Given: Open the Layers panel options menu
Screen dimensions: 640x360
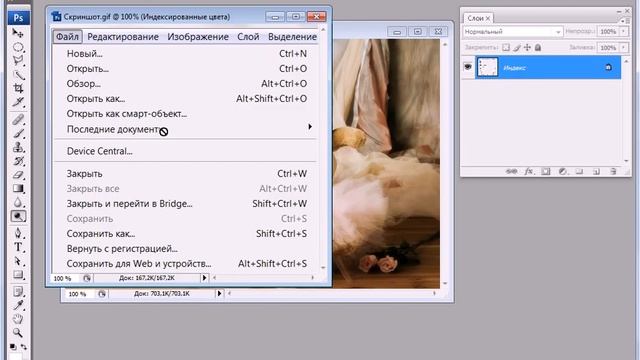Looking at the screenshot, I should click(x=624, y=20).
